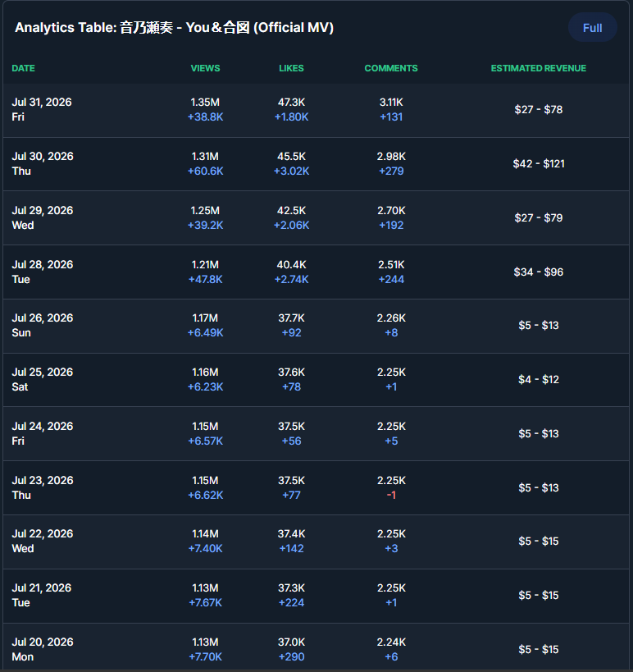Image resolution: width=633 pixels, height=672 pixels.
Task: Select the Jul 24, 2026 date cell
Action: [x=43, y=433]
